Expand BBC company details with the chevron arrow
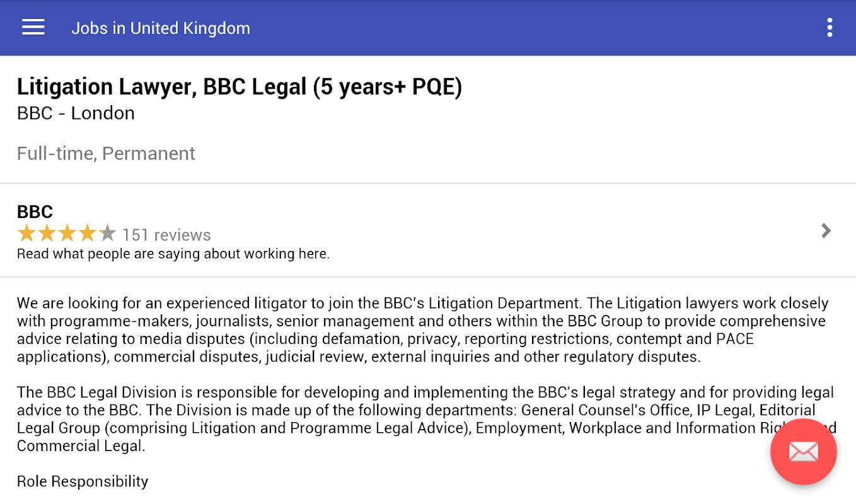 click(x=826, y=231)
